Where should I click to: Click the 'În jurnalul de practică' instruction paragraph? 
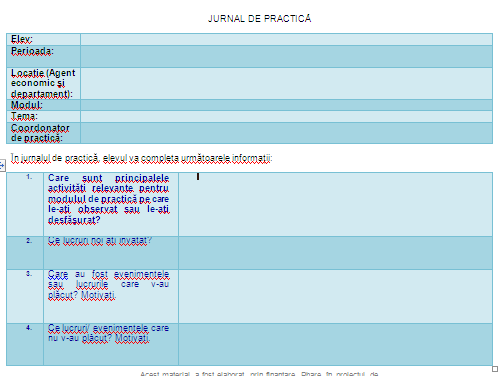pos(141,158)
